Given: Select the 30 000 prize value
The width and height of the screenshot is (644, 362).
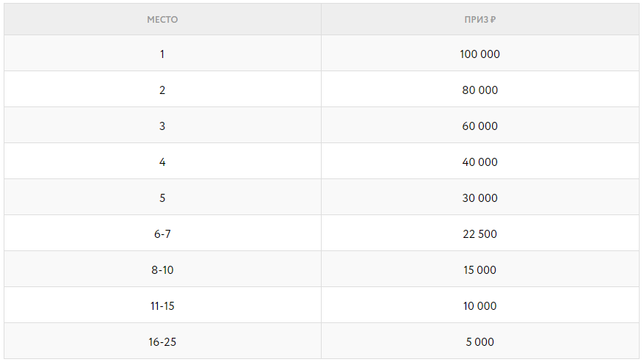Looking at the screenshot, I should coord(480,198).
